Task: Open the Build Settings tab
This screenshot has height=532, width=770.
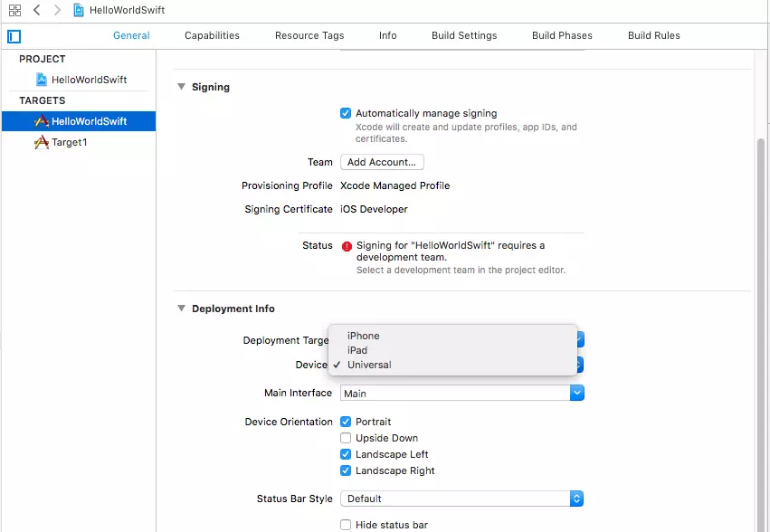Action: (464, 35)
